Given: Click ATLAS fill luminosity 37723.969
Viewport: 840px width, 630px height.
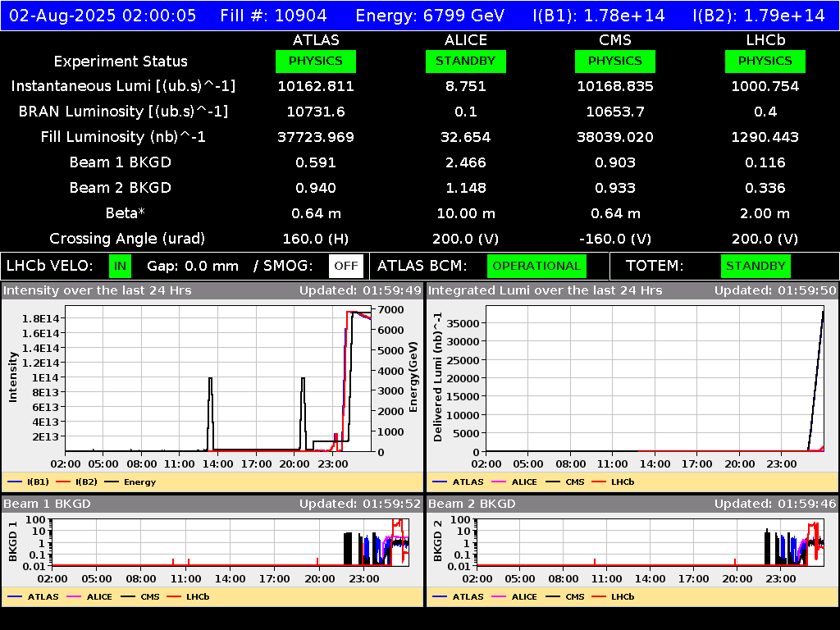Looking at the screenshot, I should click(x=316, y=137).
